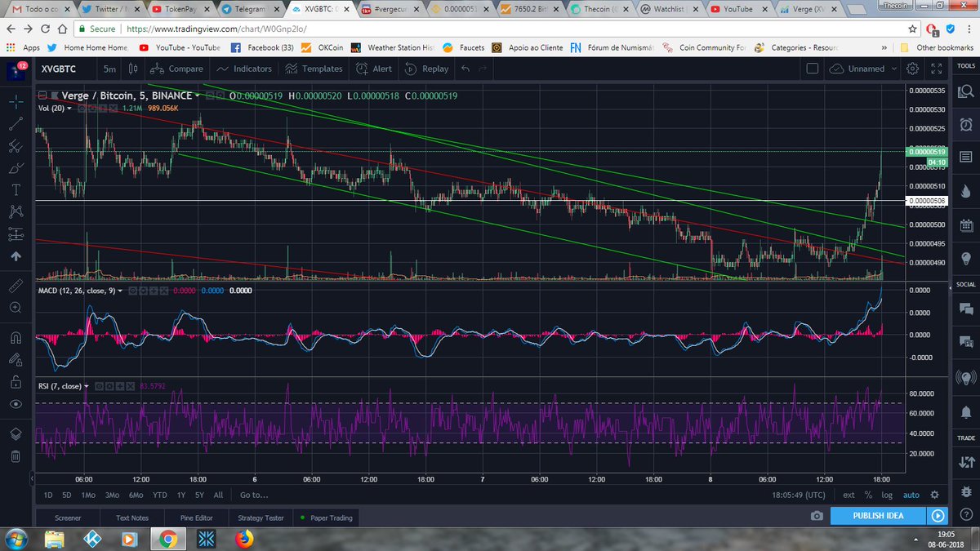The height and width of the screenshot is (551, 980).
Task: Open Firefox from the Windows taskbar
Action: (x=243, y=539)
